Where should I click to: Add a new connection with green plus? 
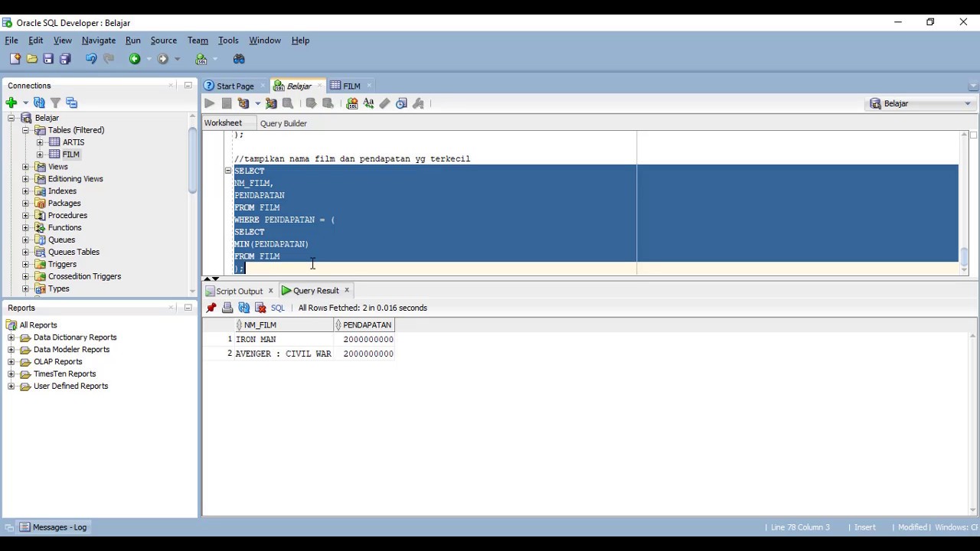(11, 103)
